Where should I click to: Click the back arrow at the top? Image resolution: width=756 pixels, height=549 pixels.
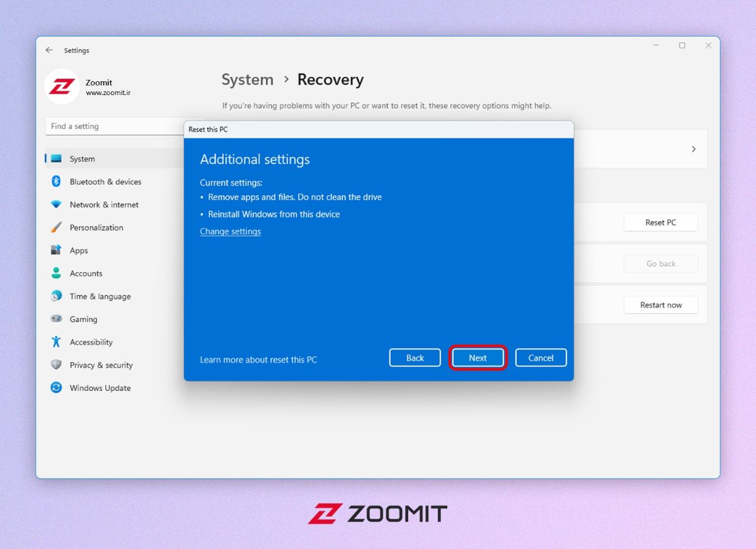(x=49, y=50)
